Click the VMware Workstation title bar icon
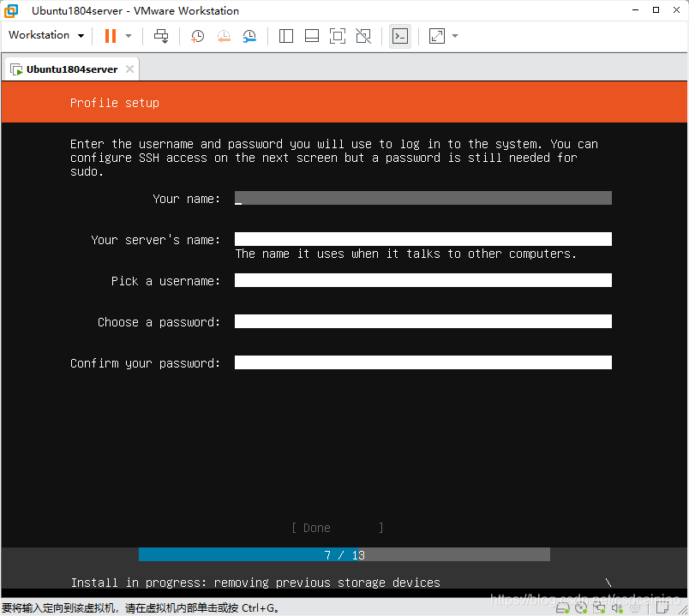Viewport: 689px width, 616px height. [x=11, y=10]
